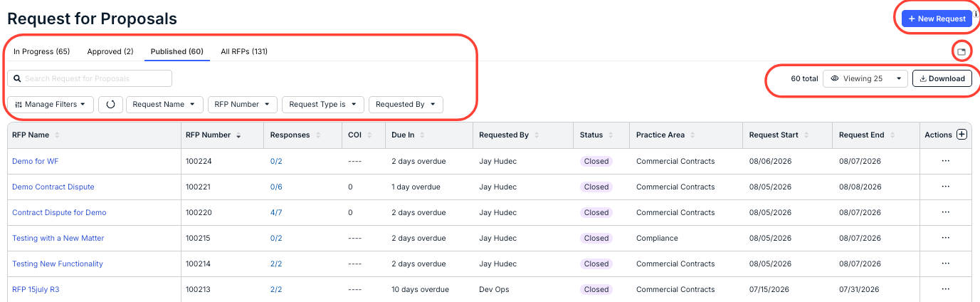Image resolution: width=980 pixels, height=302 pixels.
Task: Click the Dev Ops requester cell
Action: (495, 289)
